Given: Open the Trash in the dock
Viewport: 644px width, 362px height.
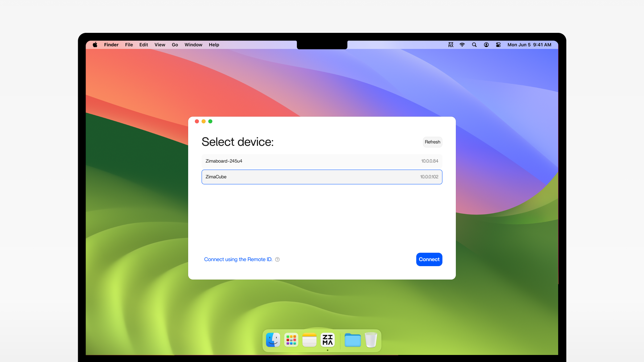Looking at the screenshot, I should pyautogui.click(x=371, y=340).
